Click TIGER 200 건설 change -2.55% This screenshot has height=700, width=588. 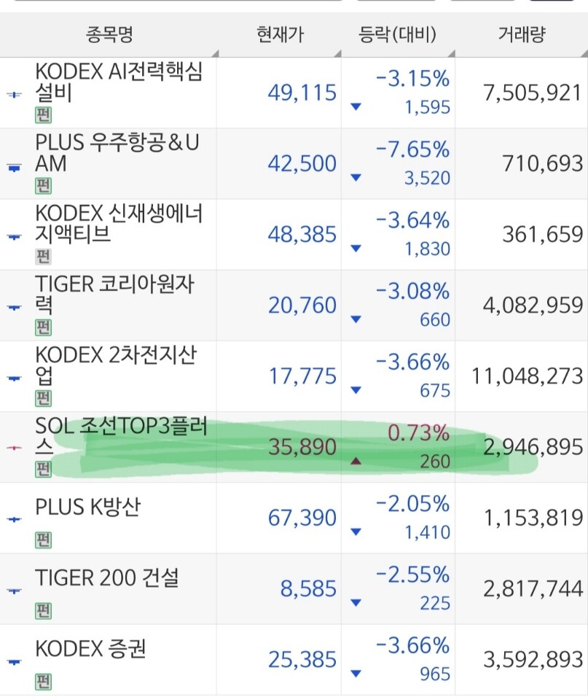pos(412,575)
